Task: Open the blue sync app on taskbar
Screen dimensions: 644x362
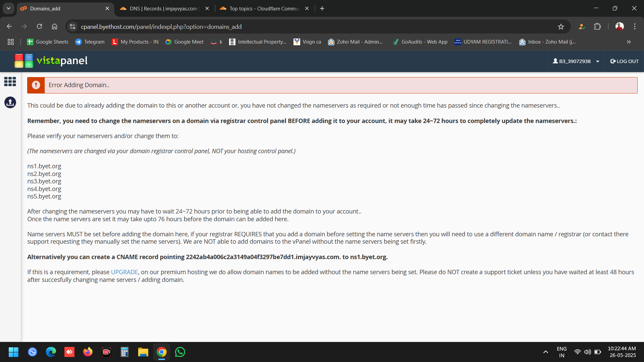Action: pyautogui.click(x=33, y=352)
